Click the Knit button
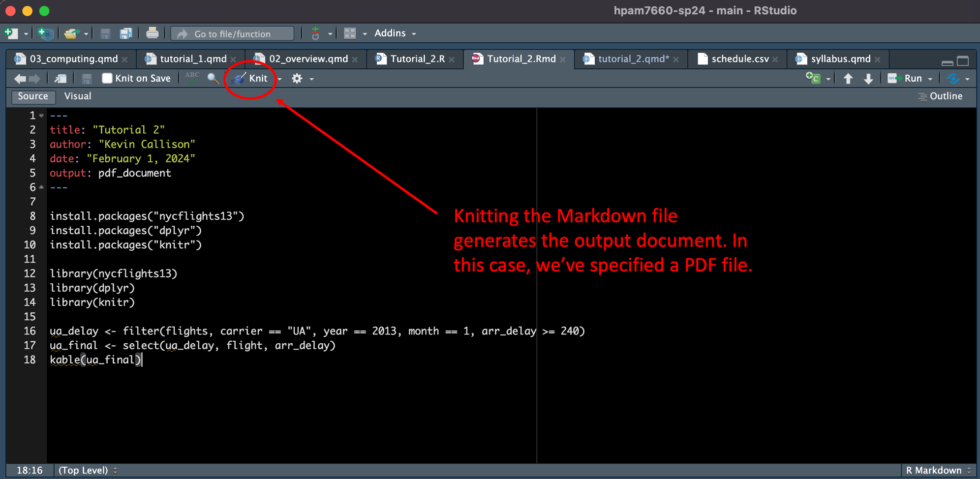 [x=250, y=78]
